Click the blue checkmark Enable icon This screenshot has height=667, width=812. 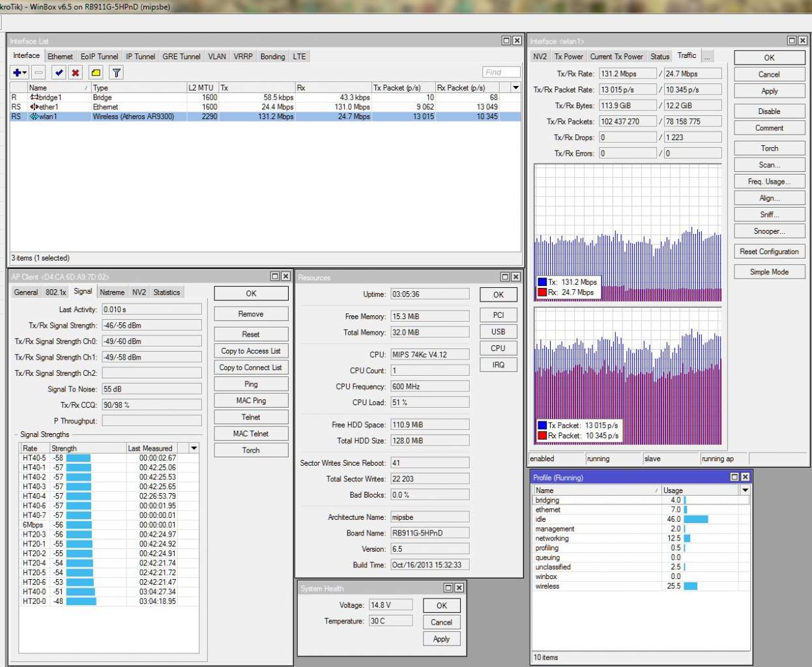click(59, 73)
